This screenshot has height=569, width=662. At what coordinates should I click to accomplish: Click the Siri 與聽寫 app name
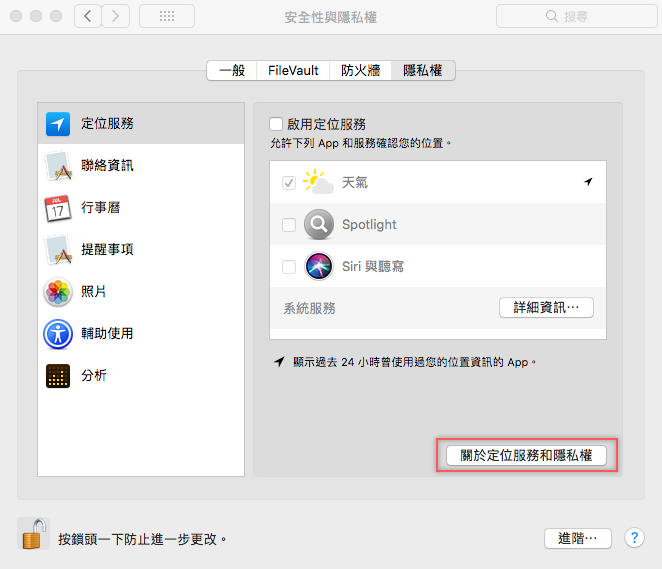pos(373,266)
